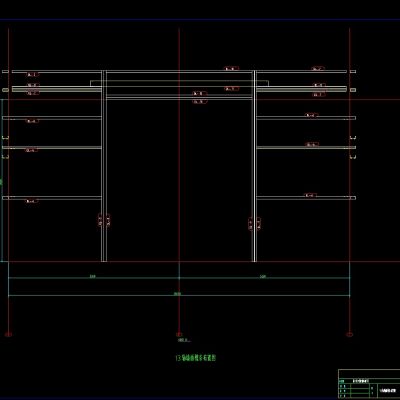Select the lowest right beam label tag
This screenshot has width=400, height=400.
click(x=311, y=195)
